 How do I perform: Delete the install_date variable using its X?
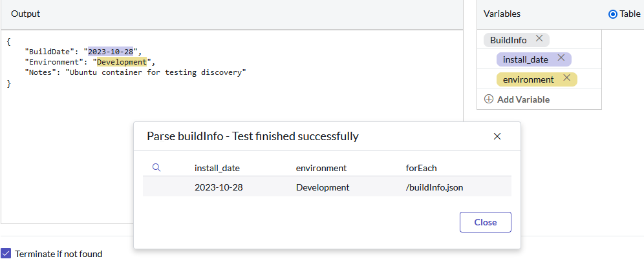pos(561,58)
